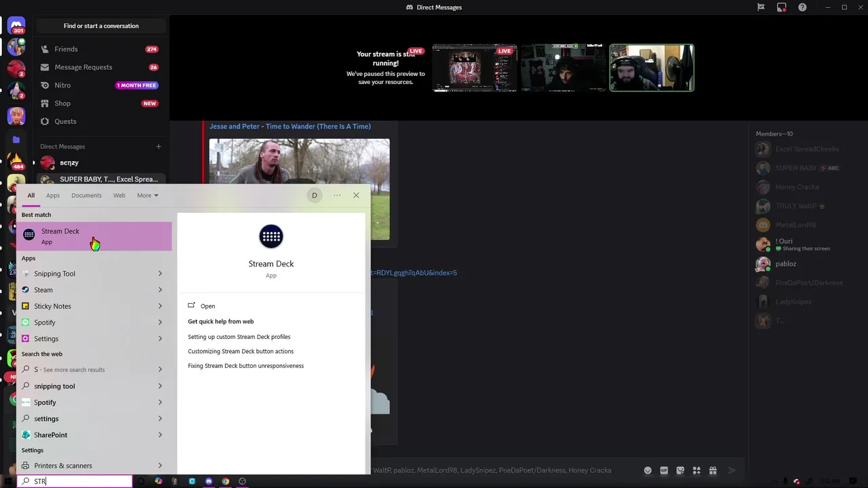This screenshot has height=488, width=868.
Task: Select the first live stream preview thumbnail
Action: 475,68
